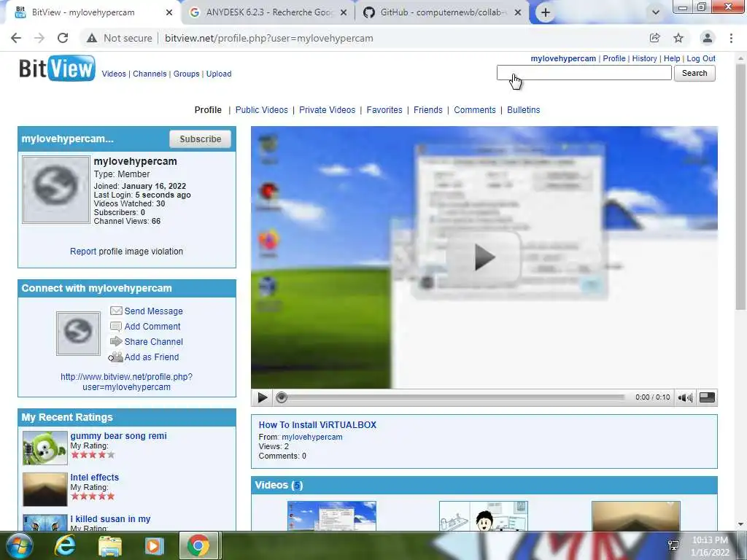This screenshot has width=747, height=560.
Task: Switch to GitHub computernewb tab
Action: coord(441,13)
